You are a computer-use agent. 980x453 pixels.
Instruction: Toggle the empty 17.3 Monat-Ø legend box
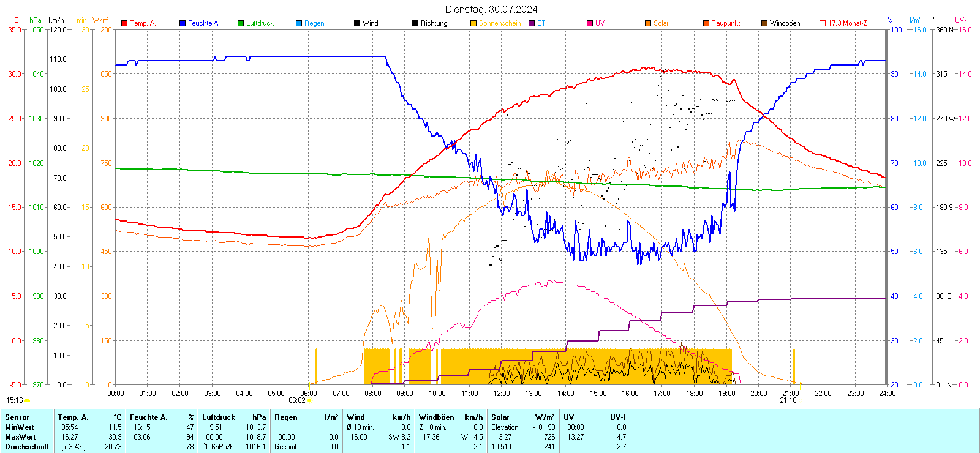click(823, 23)
